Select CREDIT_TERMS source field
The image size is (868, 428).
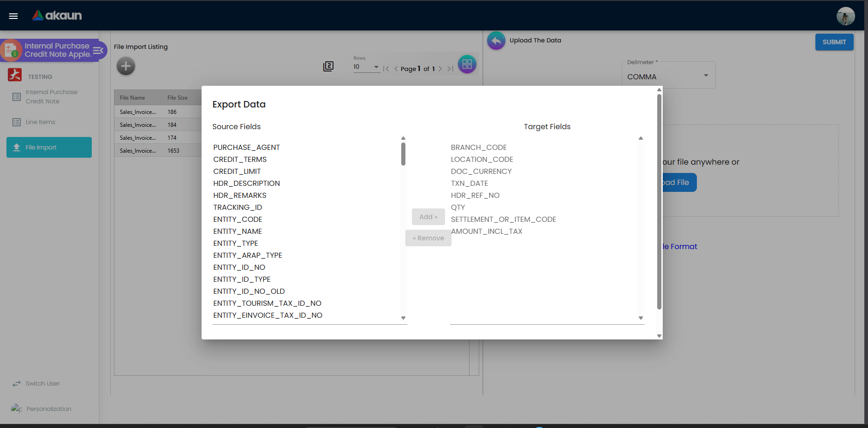306,160
